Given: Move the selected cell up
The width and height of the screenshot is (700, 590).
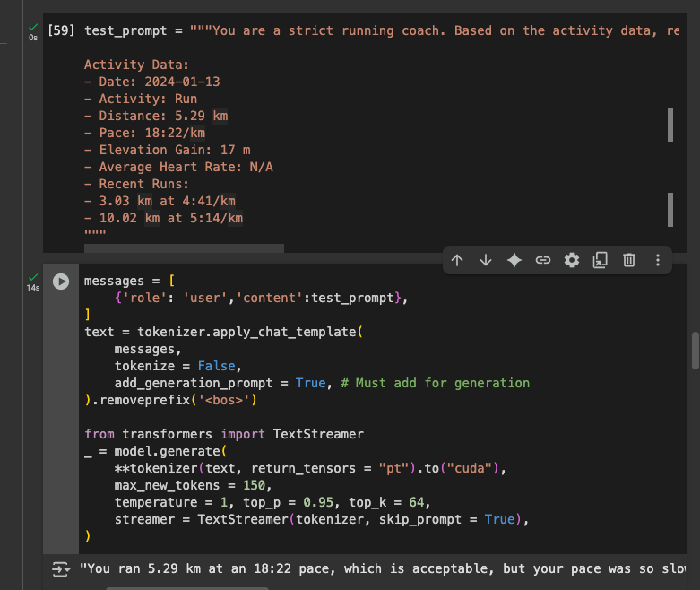Looking at the screenshot, I should coord(457,260).
